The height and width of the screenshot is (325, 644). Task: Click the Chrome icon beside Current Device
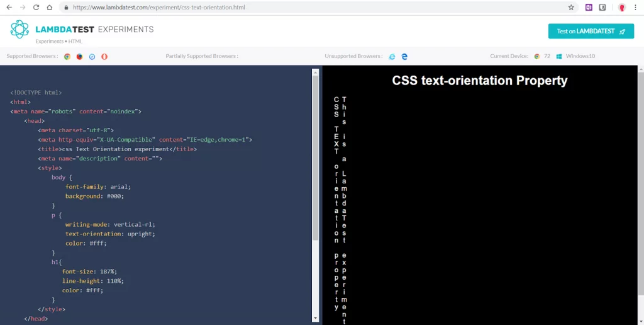(537, 56)
